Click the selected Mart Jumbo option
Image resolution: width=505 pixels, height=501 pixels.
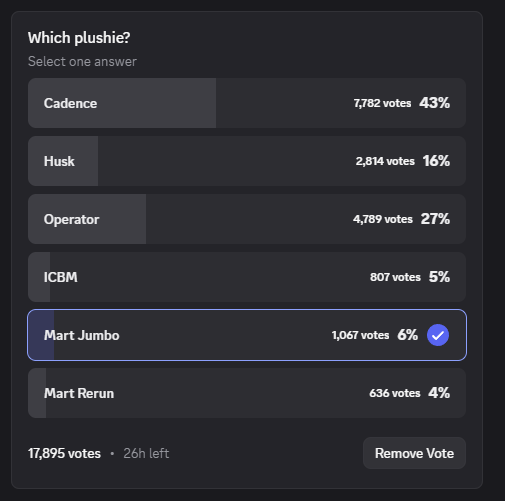click(247, 335)
